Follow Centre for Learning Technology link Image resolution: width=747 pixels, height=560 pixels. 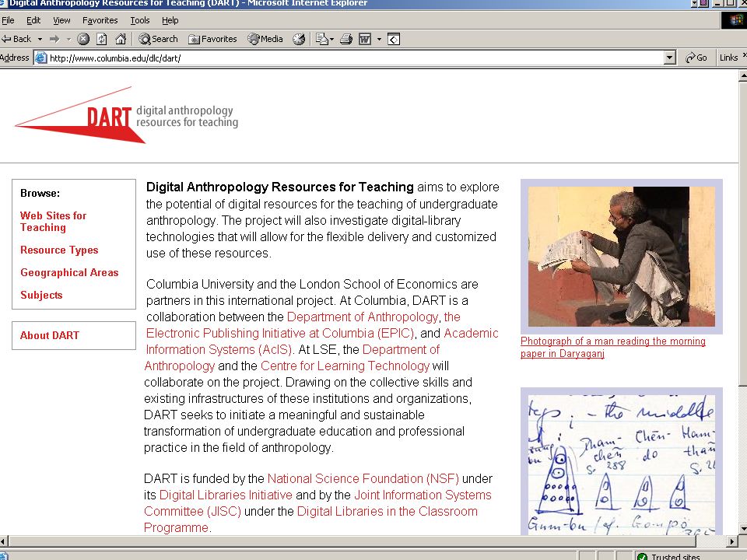coord(345,366)
